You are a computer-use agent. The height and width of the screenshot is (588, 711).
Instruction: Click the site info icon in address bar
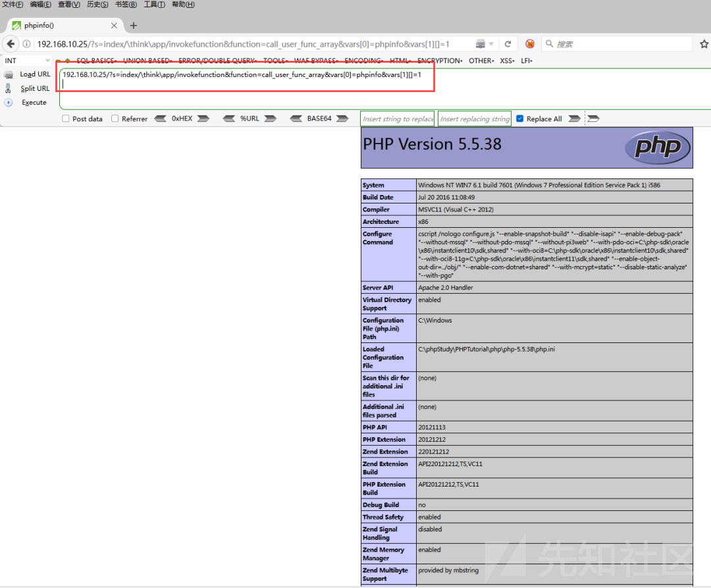click(x=27, y=44)
